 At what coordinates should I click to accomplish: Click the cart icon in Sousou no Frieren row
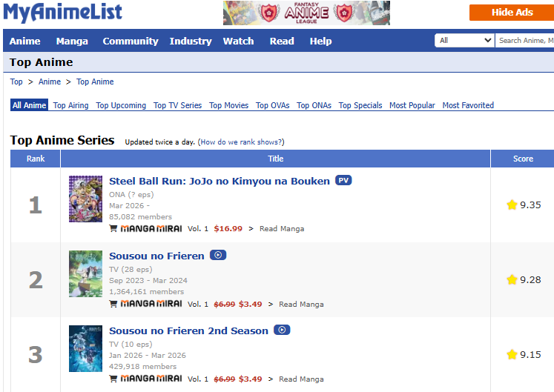pyautogui.click(x=113, y=304)
